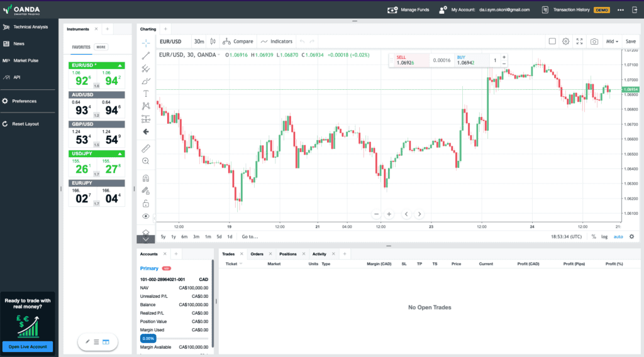Open chart settings gear icon
The height and width of the screenshot is (357, 644).
[x=565, y=41]
